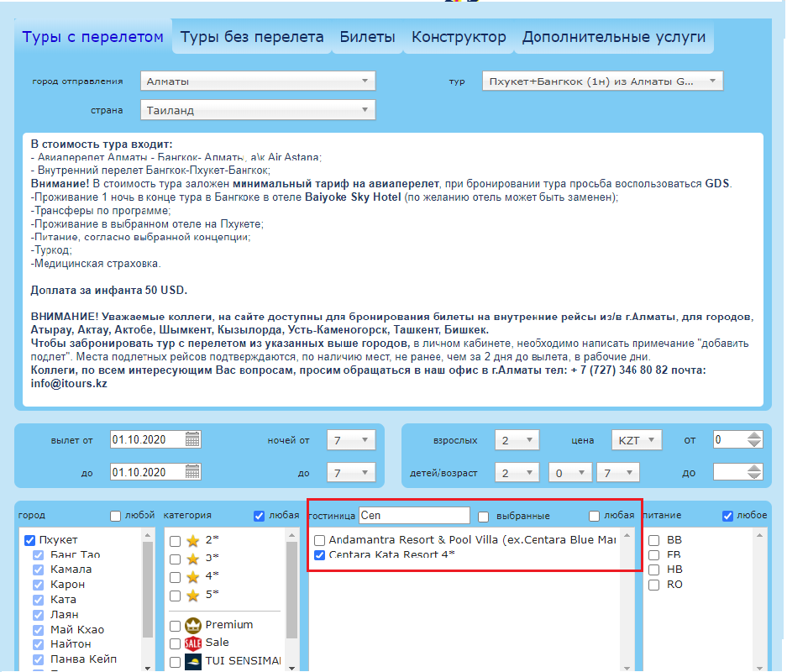Open the calendar for departure 'до' date
Screen dimensions: 787x672
pyautogui.click(x=193, y=472)
